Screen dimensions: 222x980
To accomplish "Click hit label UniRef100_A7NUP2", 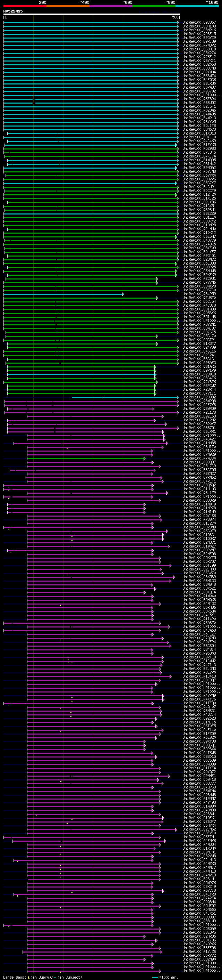I will pyautogui.click(x=199, y=45).
